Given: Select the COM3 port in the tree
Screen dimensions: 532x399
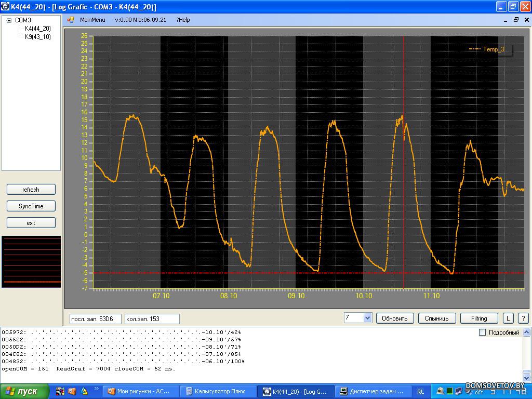Looking at the screenshot, I should [x=23, y=20].
